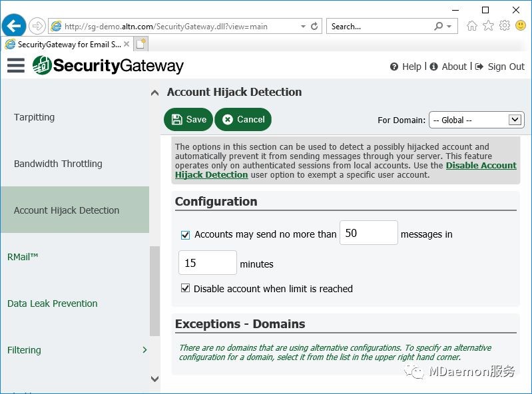Viewport: 532px width, 394px height.
Task: Select Tarpitting in the sidebar
Action: point(34,117)
